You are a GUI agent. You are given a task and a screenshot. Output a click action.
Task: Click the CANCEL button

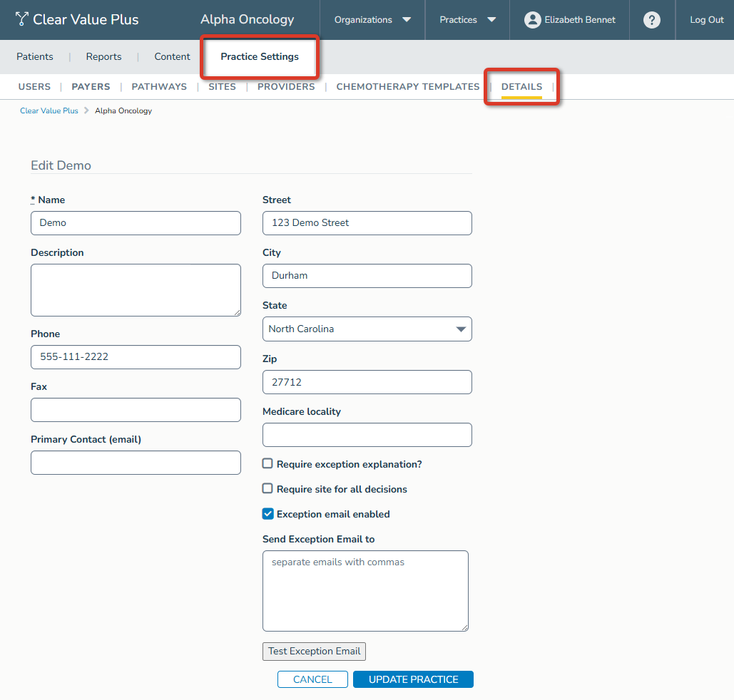pos(312,679)
